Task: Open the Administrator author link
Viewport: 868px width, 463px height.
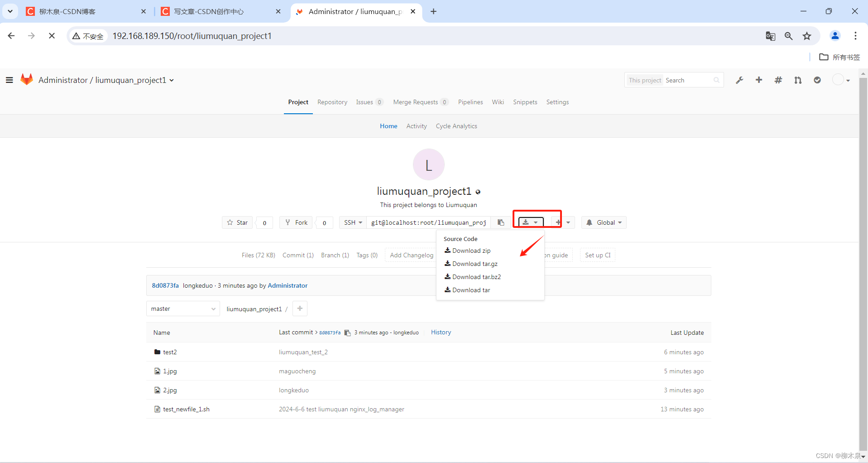Action: [288, 285]
